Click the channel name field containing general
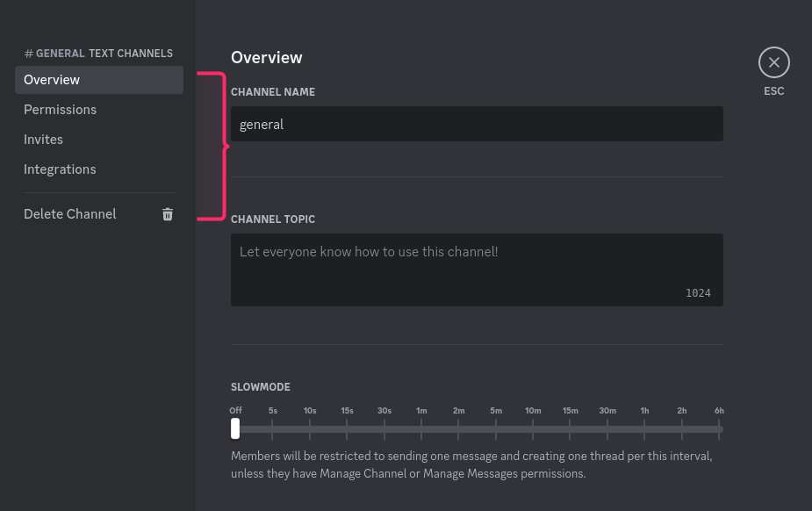This screenshot has width=812, height=511. [477, 124]
